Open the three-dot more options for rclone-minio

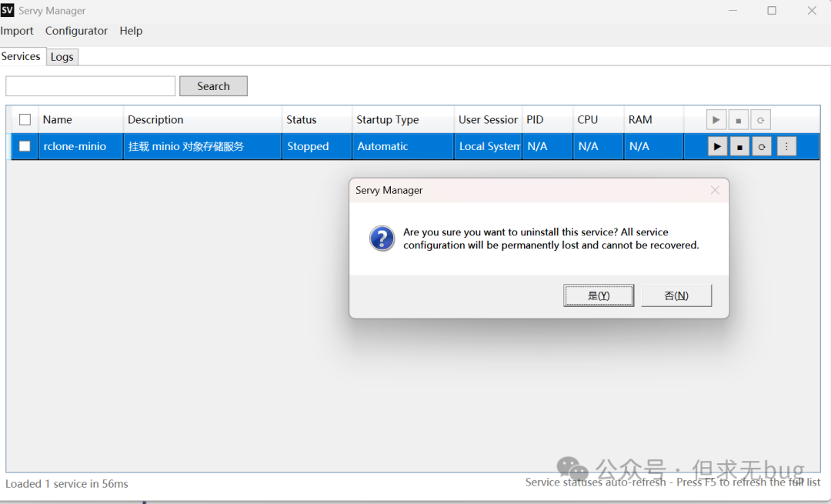pyautogui.click(x=786, y=146)
